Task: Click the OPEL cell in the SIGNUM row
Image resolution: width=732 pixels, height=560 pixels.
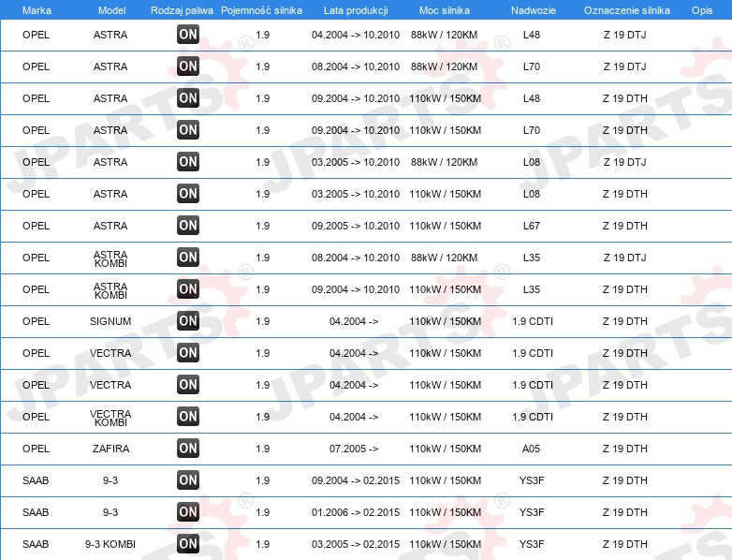Action: pos(36,321)
